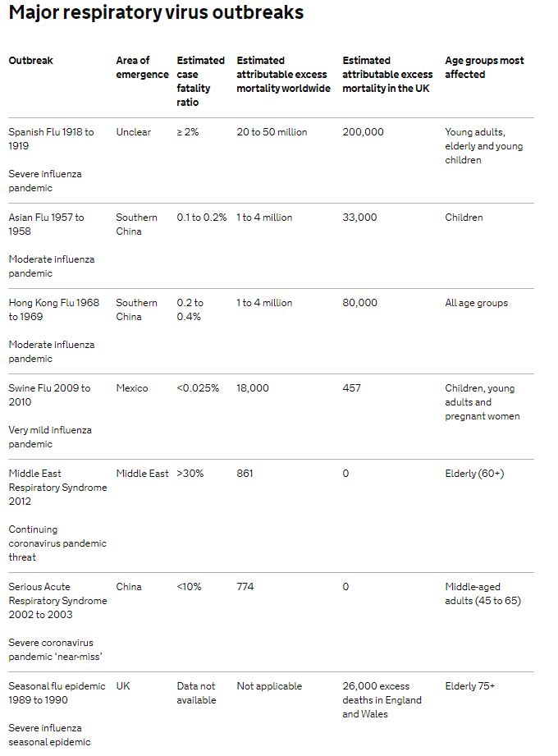Click the "Age groups most affected" header

pyautogui.click(x=484, y=67)
